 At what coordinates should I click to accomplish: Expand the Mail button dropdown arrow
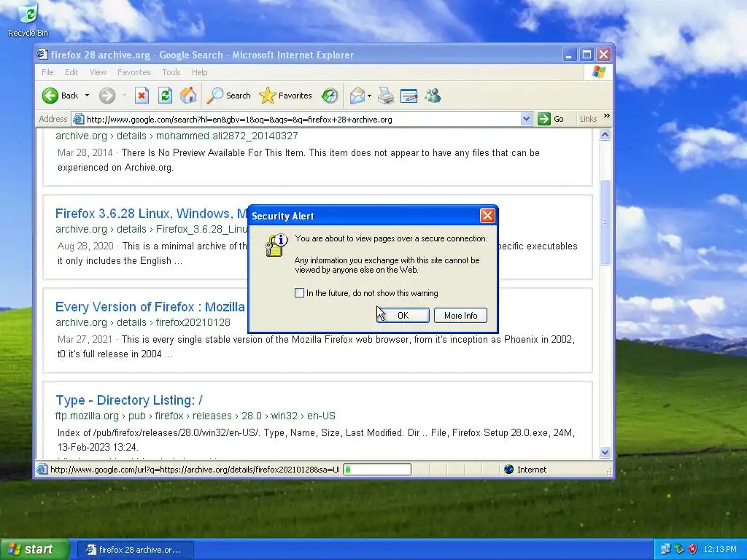(x=369, y=96)
